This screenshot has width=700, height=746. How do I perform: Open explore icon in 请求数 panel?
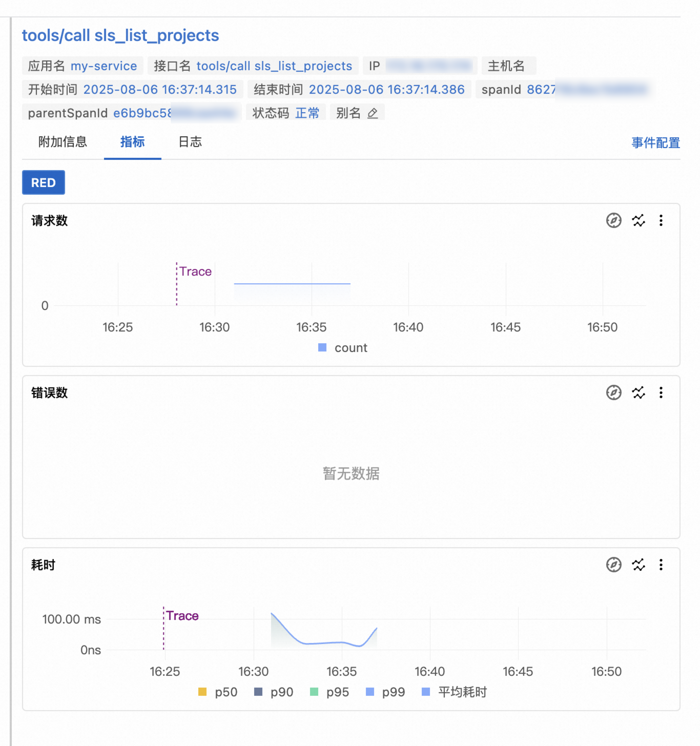pyautogui.click(x=614, y=220)
